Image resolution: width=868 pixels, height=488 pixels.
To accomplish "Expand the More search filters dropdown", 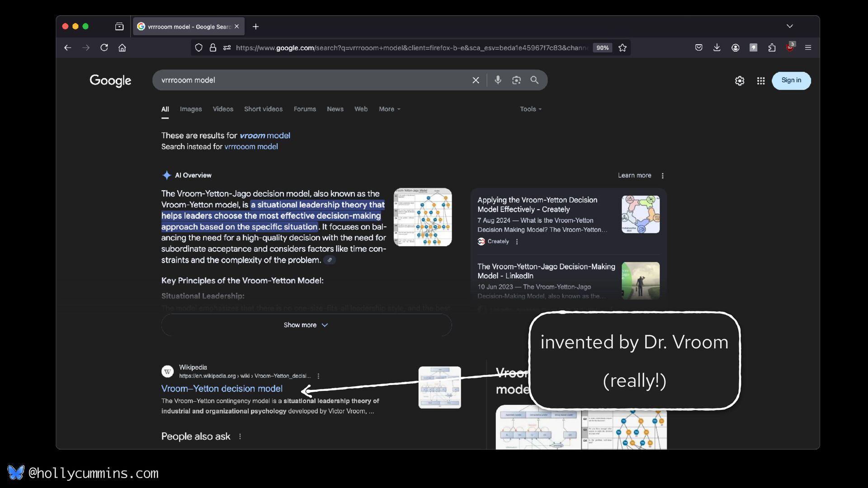I will coord(389,109).
